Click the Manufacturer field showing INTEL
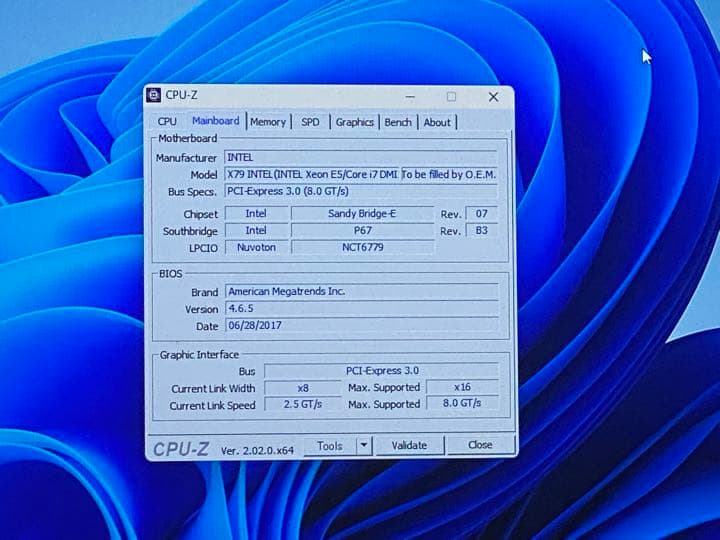The width and height of the screenshot is (720, 540). (x=361, y=158)
